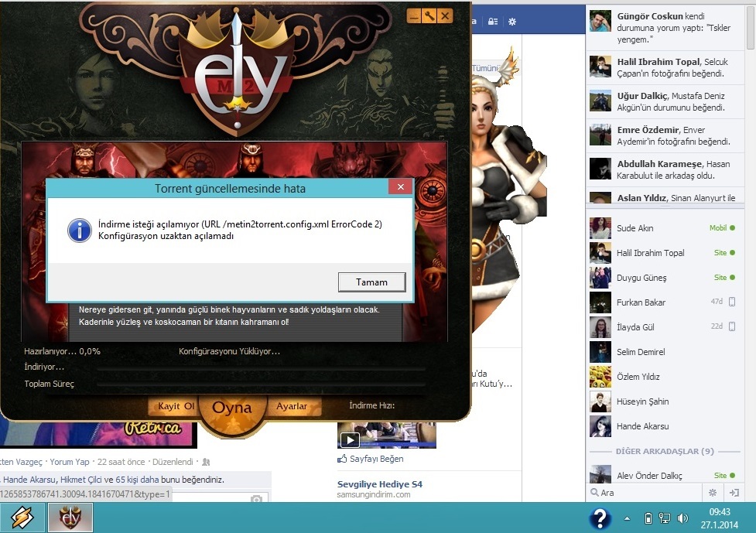This screenshot has height=533, width=756.
Task: Click the Retrica photo in Facebook
Action: click(x=98, y=434)
